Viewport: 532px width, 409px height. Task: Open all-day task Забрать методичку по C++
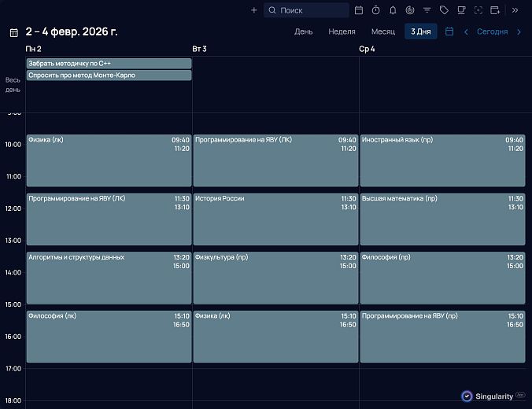tap(109, 63)
